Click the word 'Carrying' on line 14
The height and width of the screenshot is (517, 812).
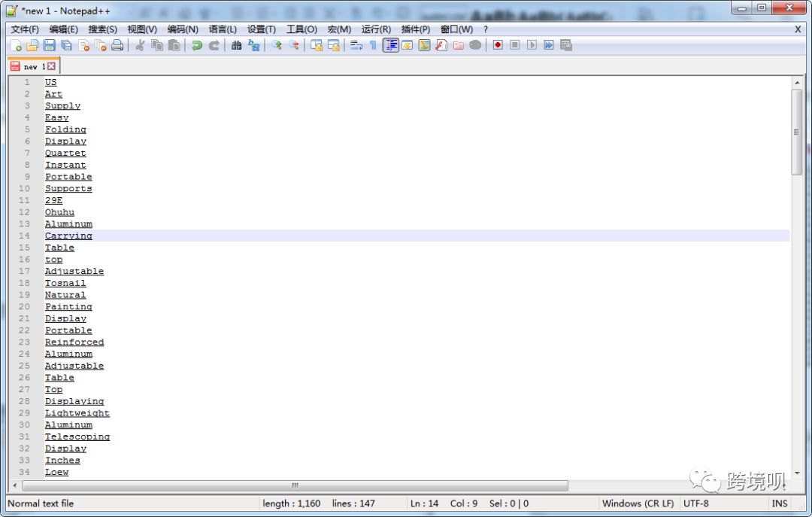pos(68,236)
